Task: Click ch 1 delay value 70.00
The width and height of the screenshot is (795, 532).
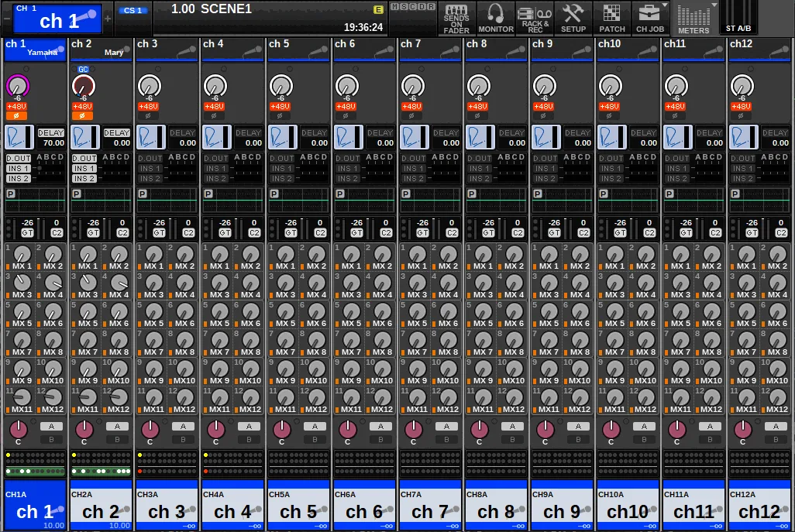Action: coord(53,143)
